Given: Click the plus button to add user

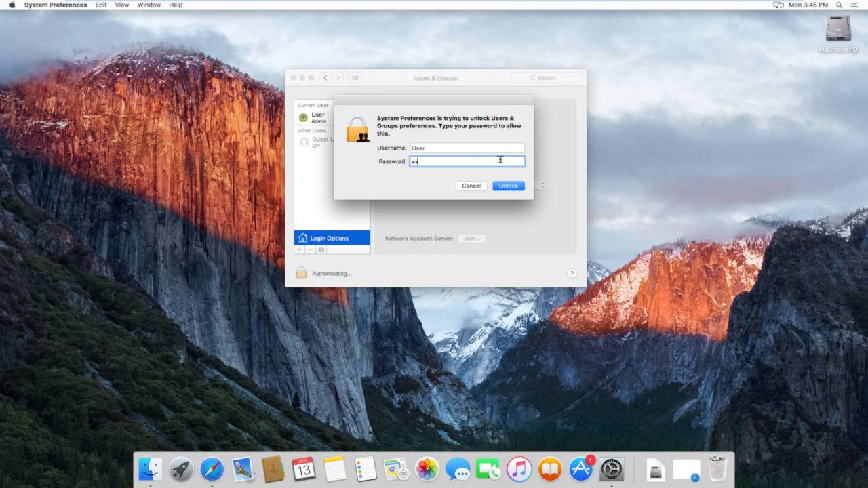Looking at the screenshot, I should (299, 249).
